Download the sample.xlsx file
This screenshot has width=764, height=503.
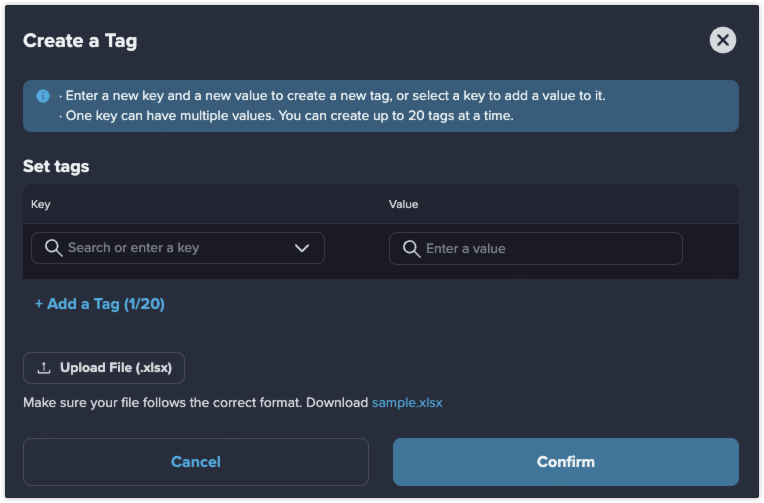(407, 403)
